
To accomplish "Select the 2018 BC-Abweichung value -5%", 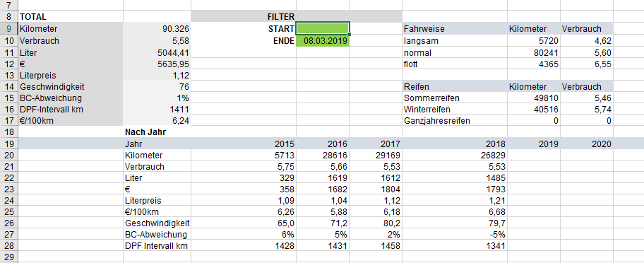I will tap(455, 235).
